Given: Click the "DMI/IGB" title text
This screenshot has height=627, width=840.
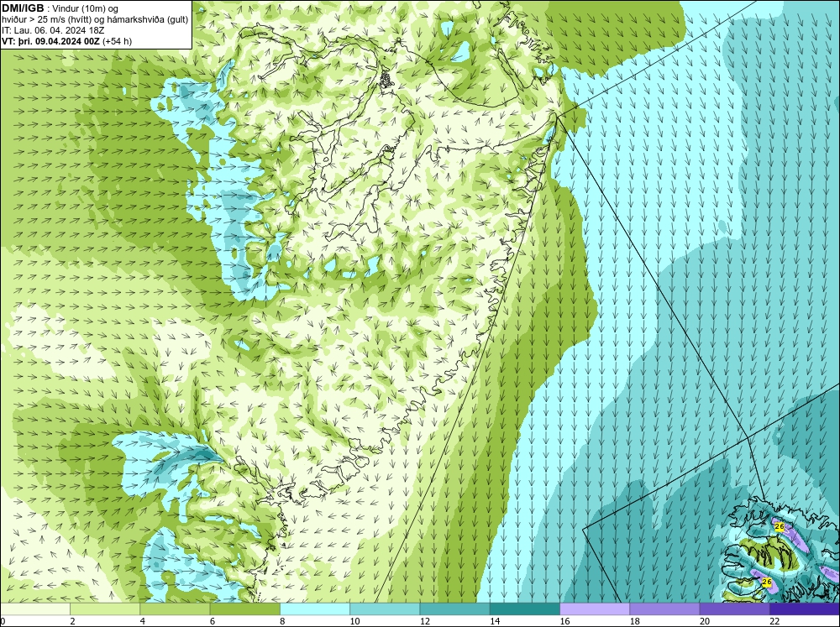Looking at the screenshot, I should pos(23,8).
